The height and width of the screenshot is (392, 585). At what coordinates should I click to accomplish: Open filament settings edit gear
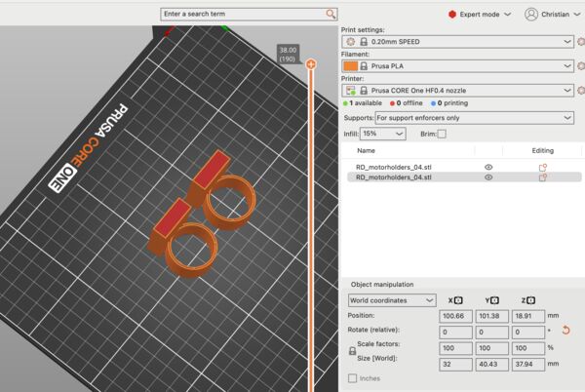click(x=580, y=66)
